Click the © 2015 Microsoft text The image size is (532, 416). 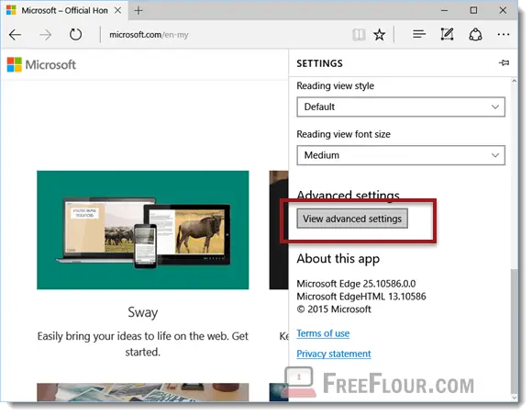coord(334,309)
